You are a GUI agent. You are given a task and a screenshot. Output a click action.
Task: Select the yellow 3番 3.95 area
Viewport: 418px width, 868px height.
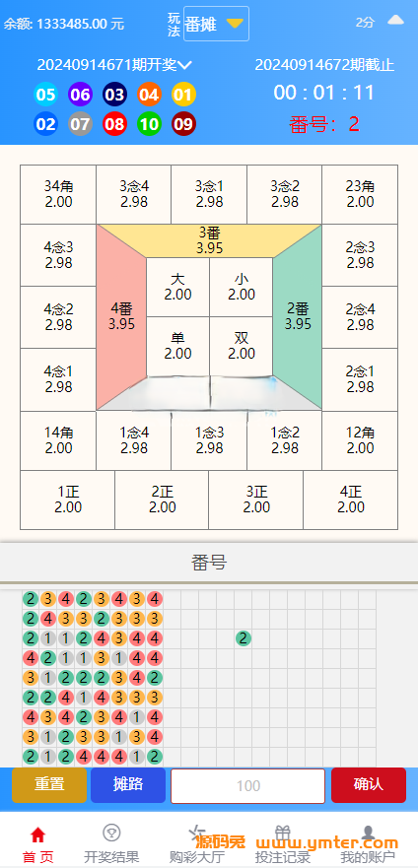coord(209,240)
